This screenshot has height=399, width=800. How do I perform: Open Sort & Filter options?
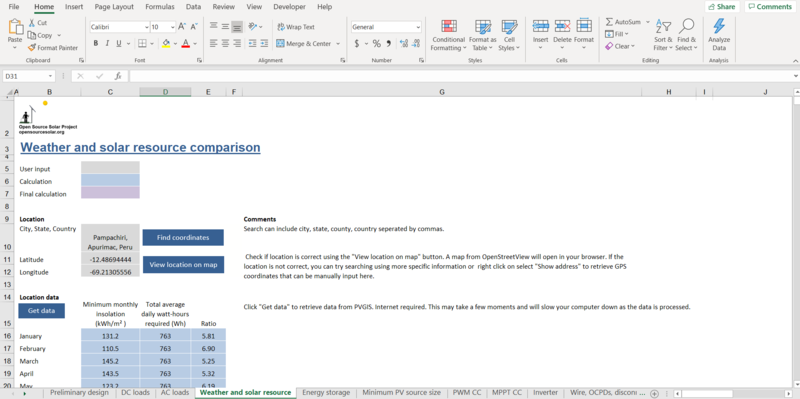coord(663,35)
